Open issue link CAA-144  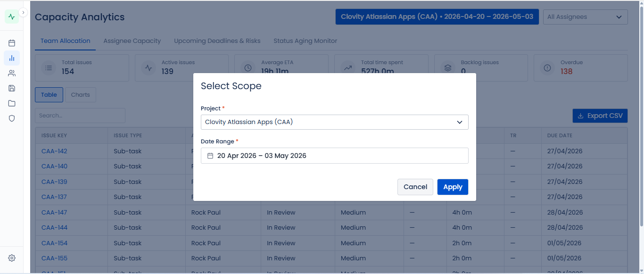(x=54, y=228)
